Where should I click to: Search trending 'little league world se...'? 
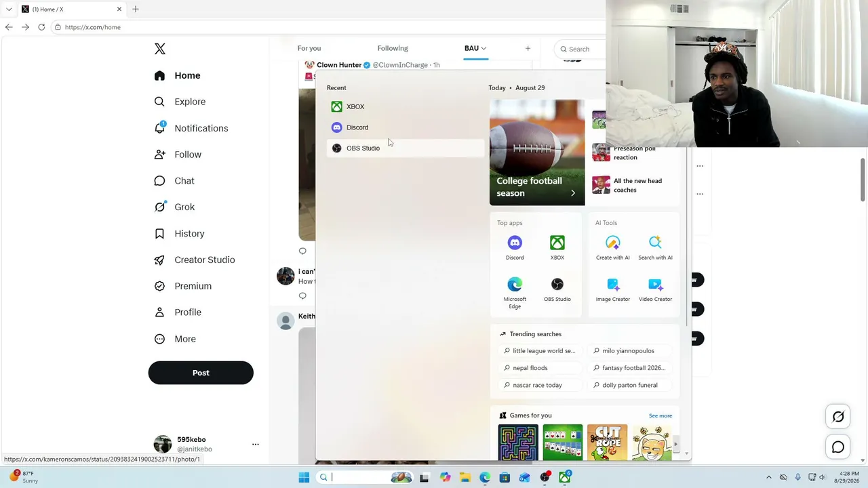coord(541,351)
